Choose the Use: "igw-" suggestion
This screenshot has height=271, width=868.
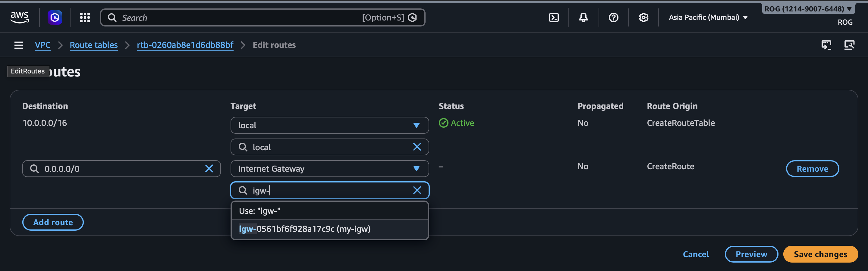(x=259, y=211)
